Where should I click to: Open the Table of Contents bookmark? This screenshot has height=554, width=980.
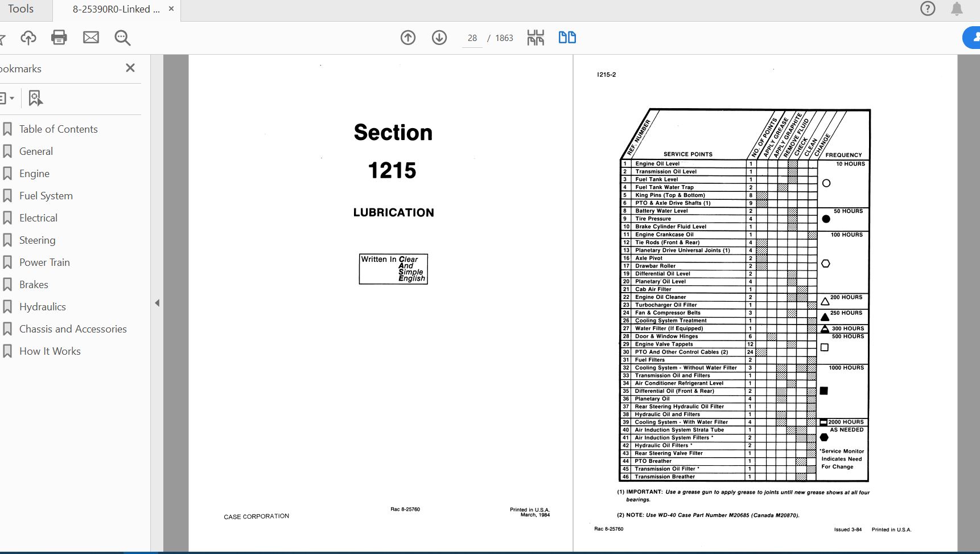(58, 129)
